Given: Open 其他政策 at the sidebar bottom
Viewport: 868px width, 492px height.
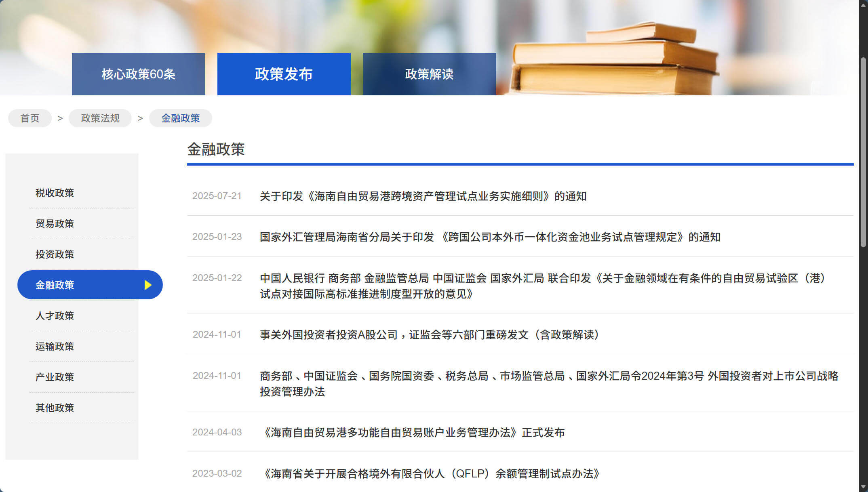Looking at the screenshot, I should point(55,408).
